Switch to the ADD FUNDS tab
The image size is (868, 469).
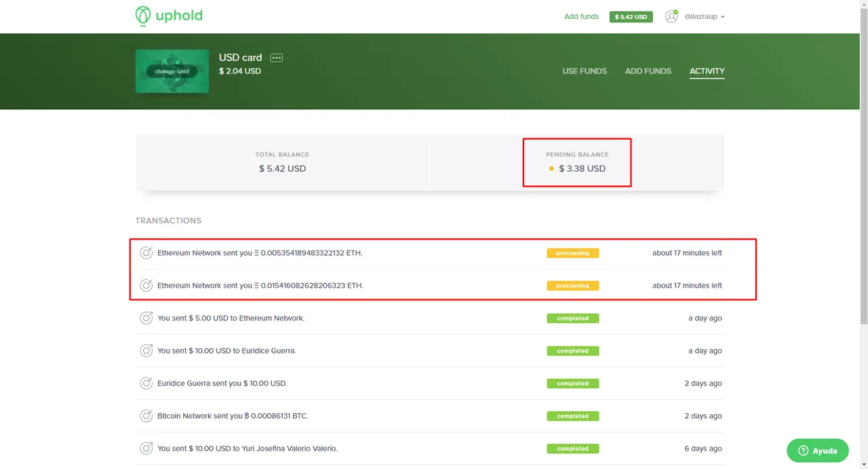point(648,71)
